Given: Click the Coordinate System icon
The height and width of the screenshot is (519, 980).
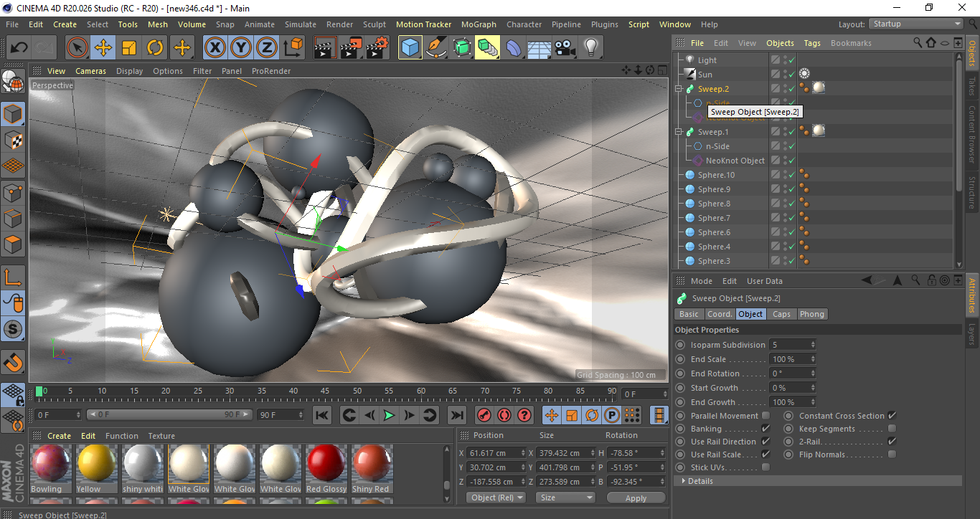Looking at the screenshot, I should click(x=293, y=48).
